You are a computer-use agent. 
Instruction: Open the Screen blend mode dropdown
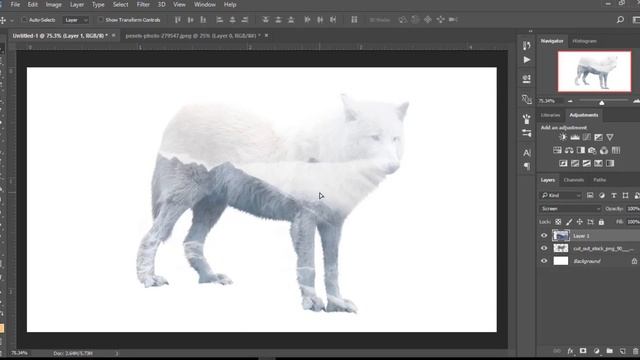[570, 209]
